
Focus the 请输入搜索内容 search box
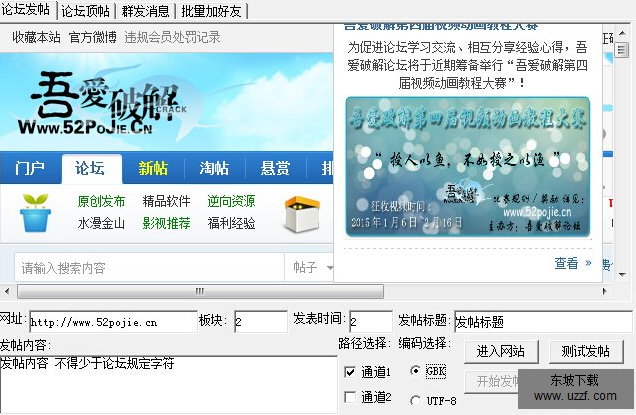click(x=150, y=267)
